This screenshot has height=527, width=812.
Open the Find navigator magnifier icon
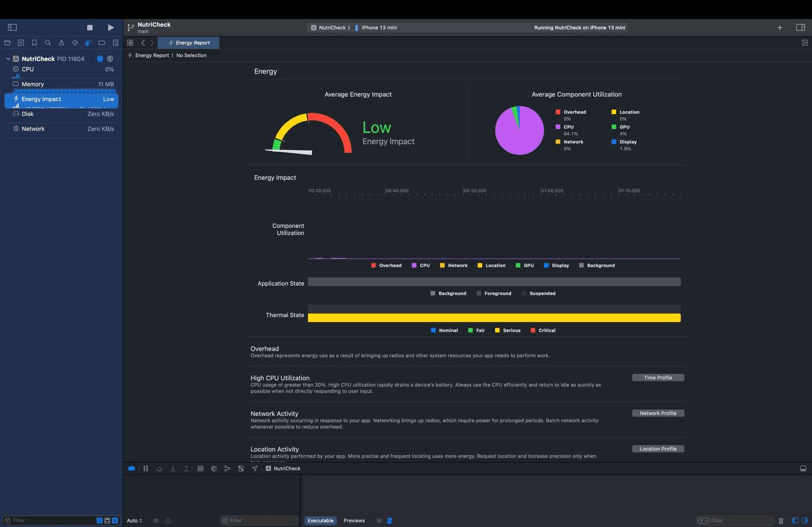click(x=48, y=43)
